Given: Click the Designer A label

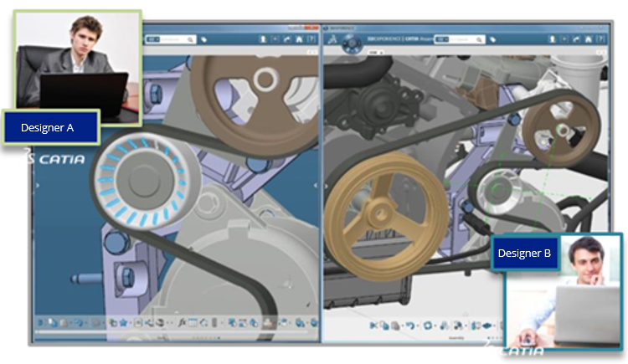Looking at the screenshot, I should tap(50, 128).
